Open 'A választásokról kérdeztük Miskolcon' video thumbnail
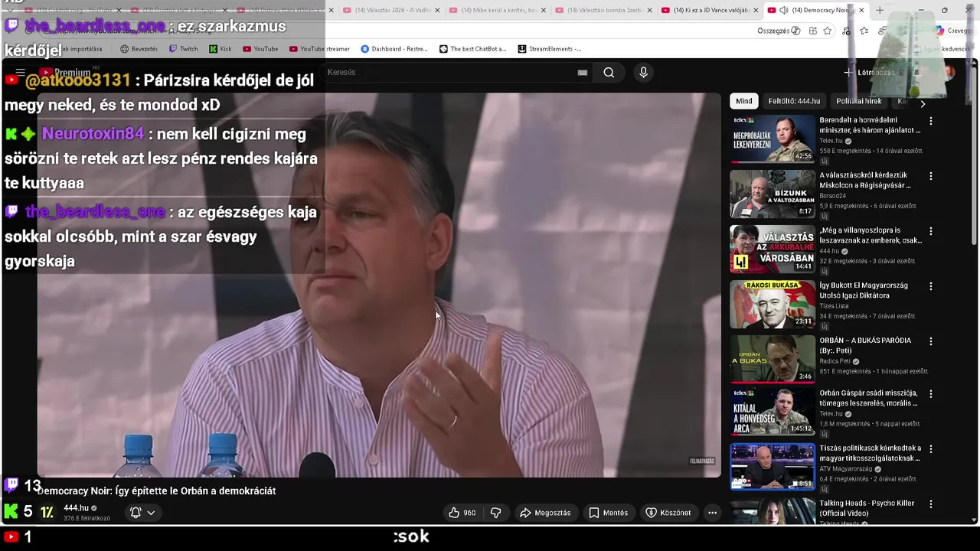The width and height of the screenshot is (980, 551). point(772,194)
